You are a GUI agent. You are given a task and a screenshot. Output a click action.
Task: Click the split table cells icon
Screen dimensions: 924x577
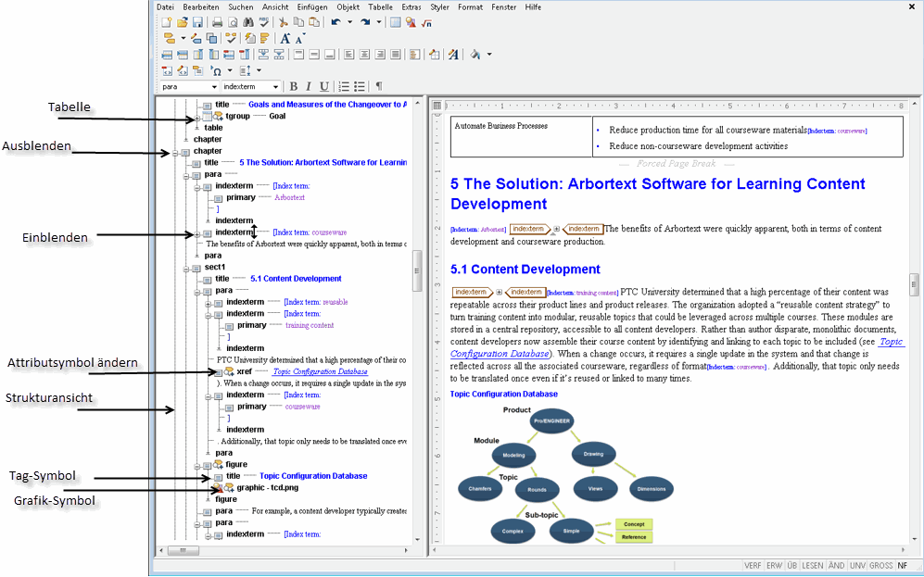pos(279,55)
